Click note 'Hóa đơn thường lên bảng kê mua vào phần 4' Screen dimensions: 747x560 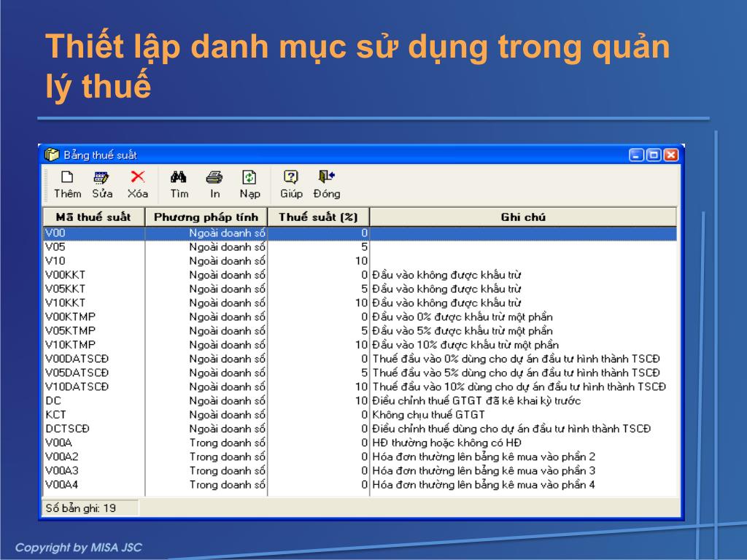point(484,484)
